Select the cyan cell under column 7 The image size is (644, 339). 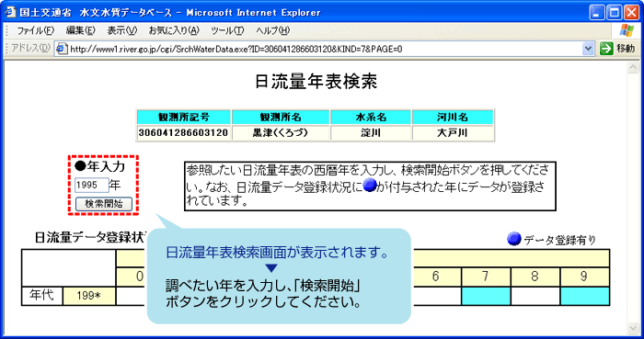[x=486, y=296]
